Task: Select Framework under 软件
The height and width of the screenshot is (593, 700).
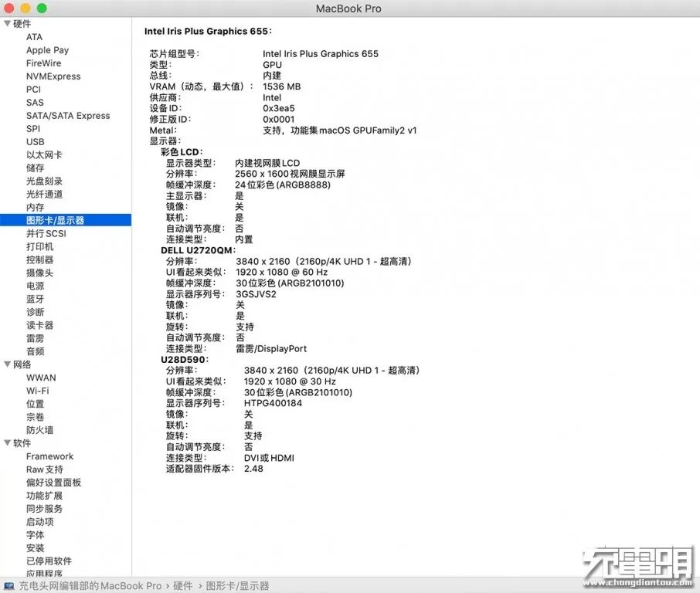Action: click(x=49, y=456)
